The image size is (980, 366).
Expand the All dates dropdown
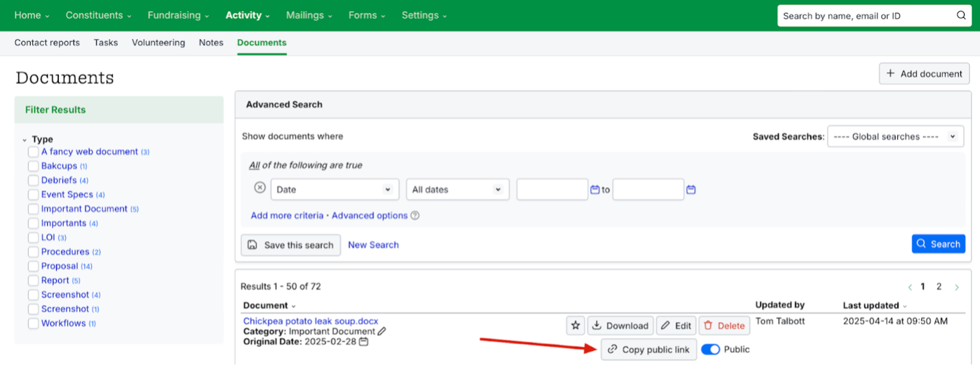[457, 189]
